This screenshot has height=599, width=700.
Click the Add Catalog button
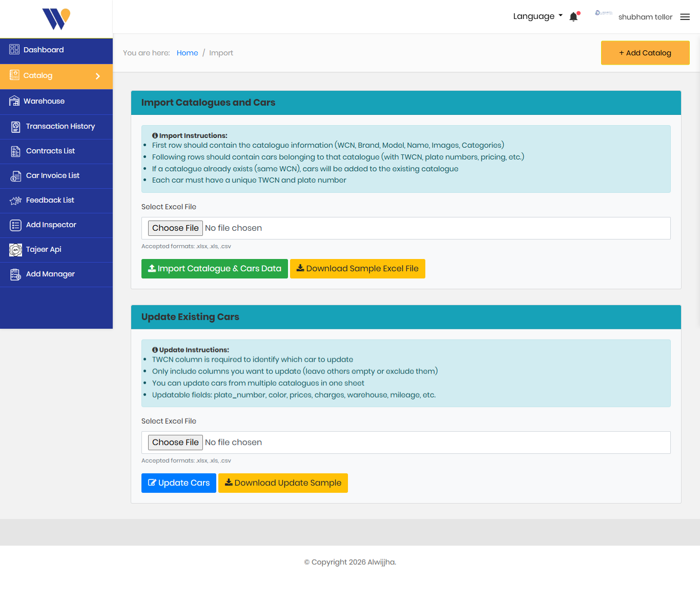point(645,53)
